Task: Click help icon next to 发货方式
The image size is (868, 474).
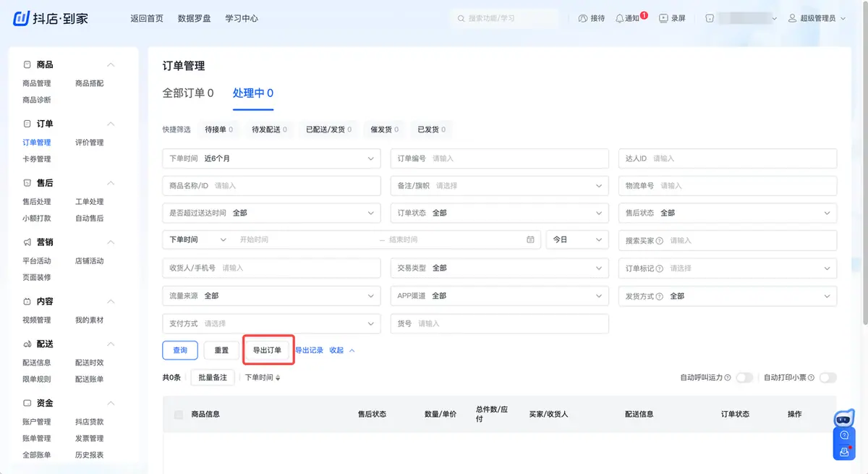Action: click(x=660, y=296)
